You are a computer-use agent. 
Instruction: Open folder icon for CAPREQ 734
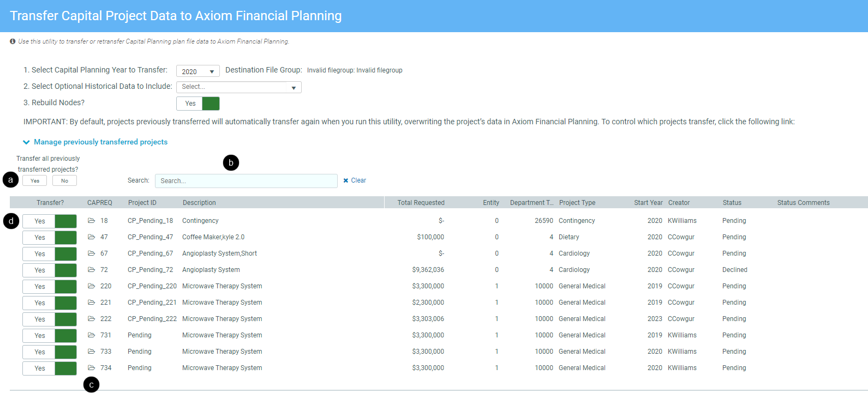(92, 368)
